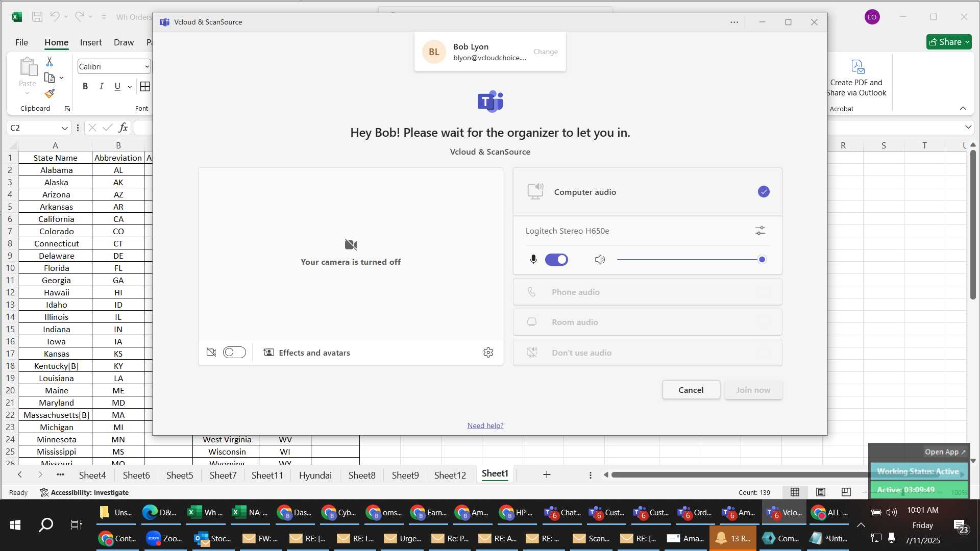Expand the Name Box dropdown

click(64, 128)
